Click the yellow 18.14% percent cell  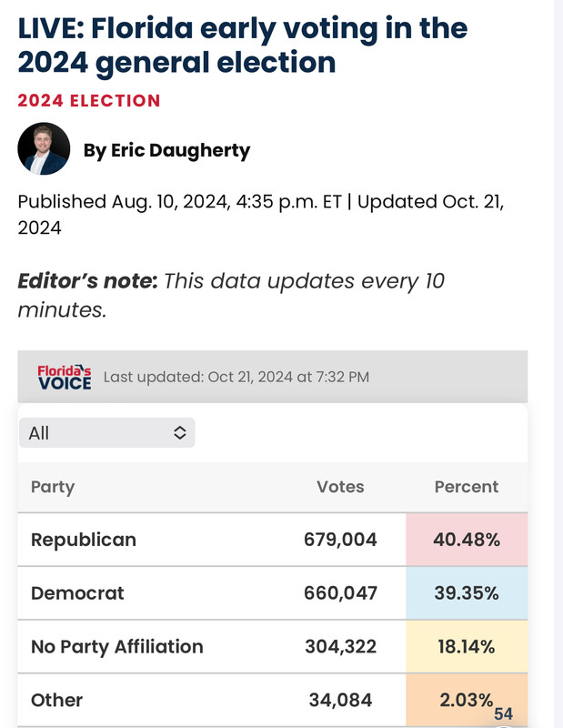click(467, 646)
